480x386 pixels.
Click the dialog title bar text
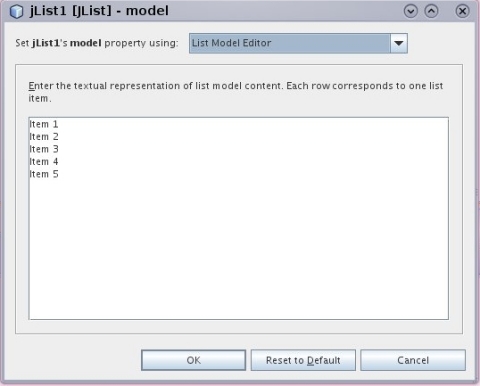tap(99, 11)
